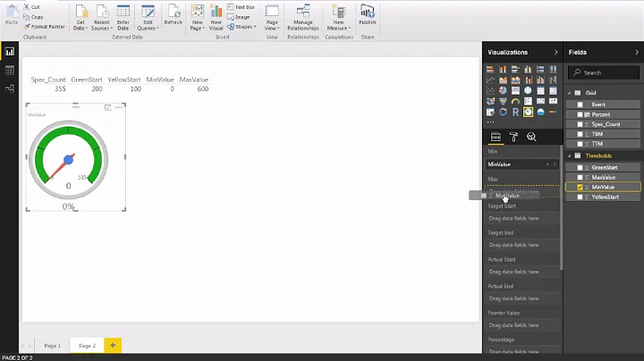Viewport: 644px width, 361px height.
Task: Switch to the Fields well tab
Action: point(496,137)
